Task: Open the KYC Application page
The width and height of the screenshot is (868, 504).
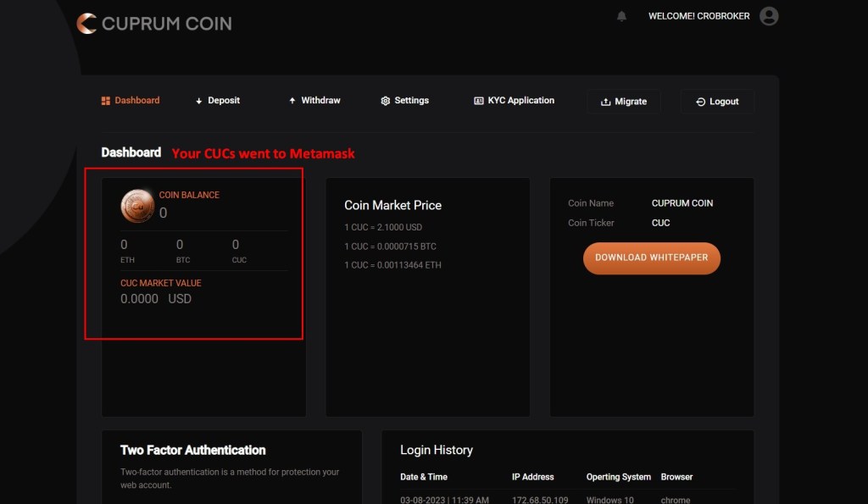Action: tap(520, 100)
